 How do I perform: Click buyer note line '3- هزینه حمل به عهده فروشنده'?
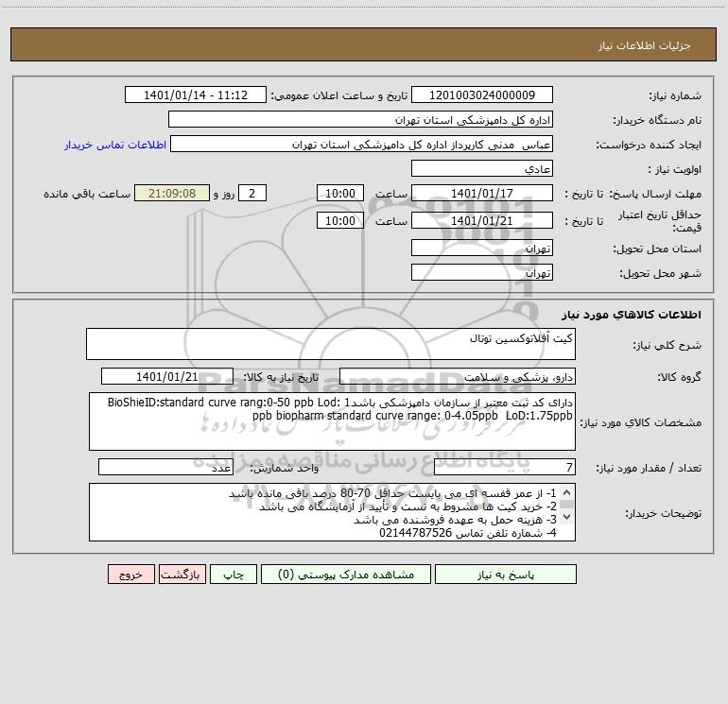click(455, 520)
